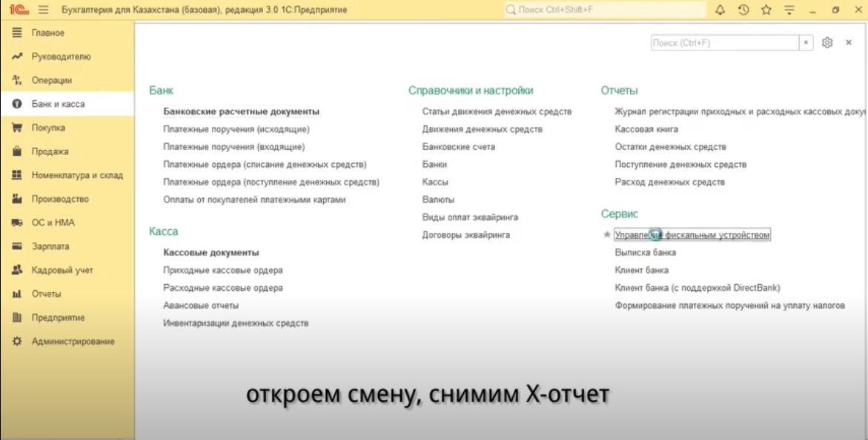Open Поступление денежных средств report

tap(681, 165)
